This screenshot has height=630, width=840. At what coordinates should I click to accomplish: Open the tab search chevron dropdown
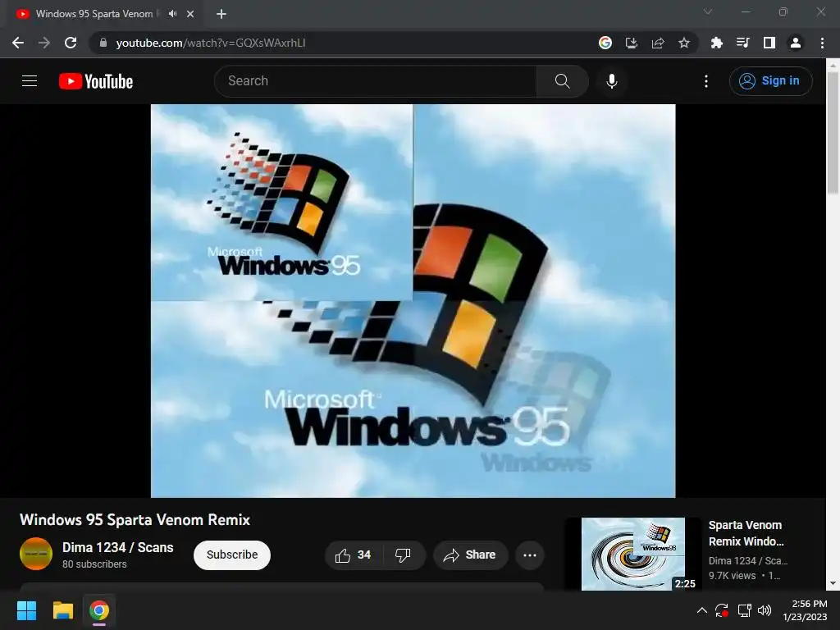708,11
